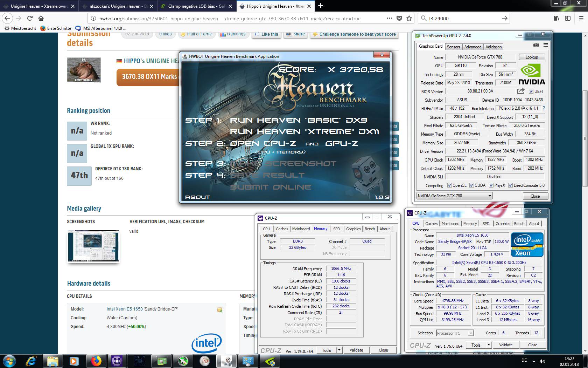Screen dimensions: 588x368
Task: Click the Close button in GPU-Z
Action: coord(535,196)
